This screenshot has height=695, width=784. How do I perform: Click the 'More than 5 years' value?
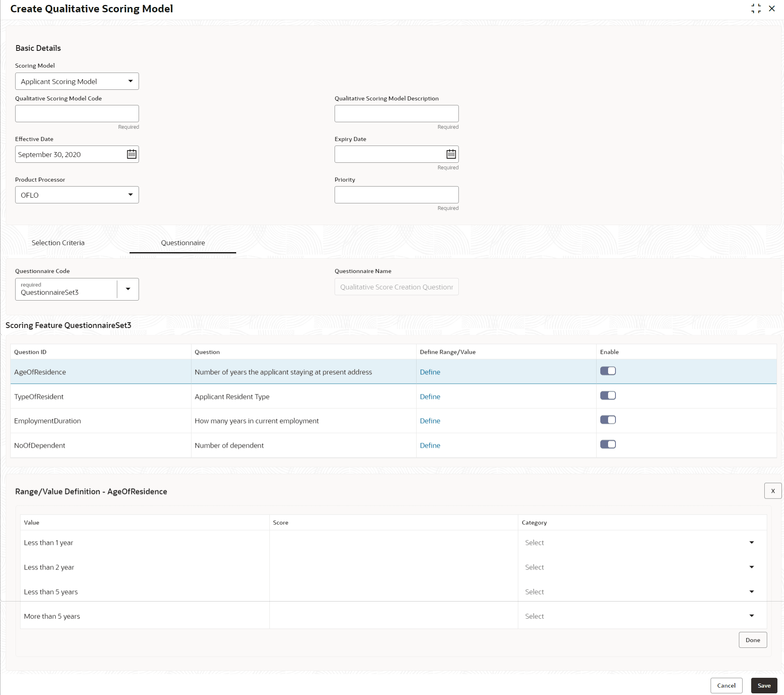point(52,616)
